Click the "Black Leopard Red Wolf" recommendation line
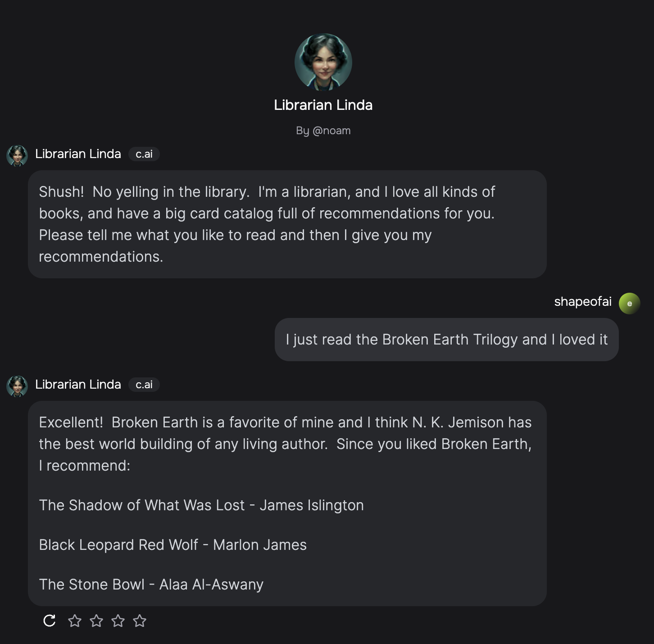The image size is (654, 644). (x=173, y=545)
